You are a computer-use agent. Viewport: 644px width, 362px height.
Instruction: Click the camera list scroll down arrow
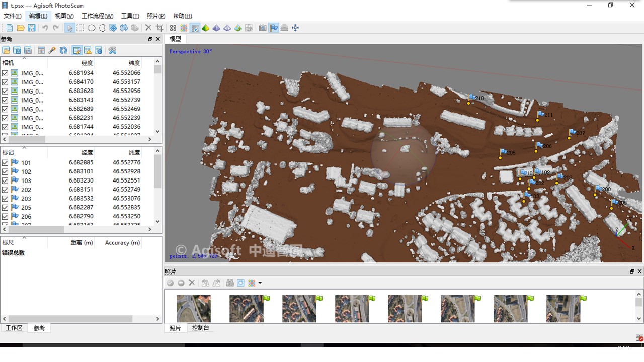point(157,131)
